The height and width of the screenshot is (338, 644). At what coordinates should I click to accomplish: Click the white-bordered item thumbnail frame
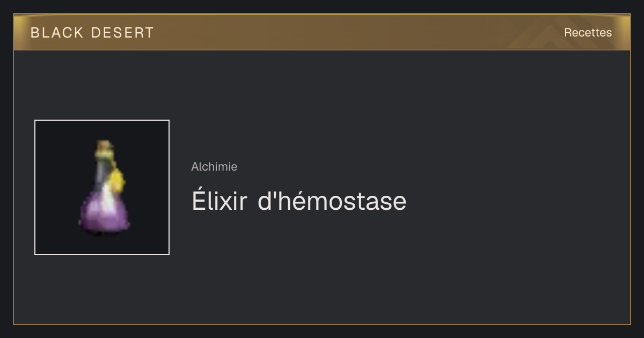[x=102, y=187]
